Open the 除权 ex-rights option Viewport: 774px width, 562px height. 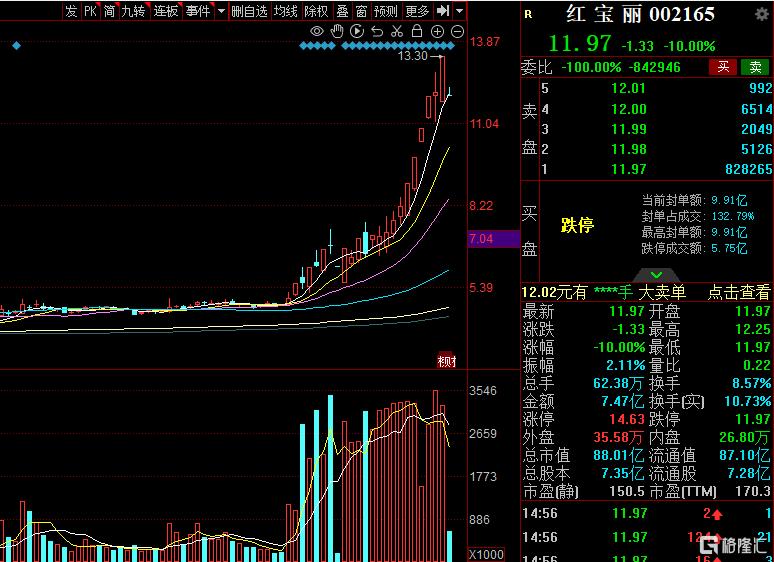tap(316, 11)
